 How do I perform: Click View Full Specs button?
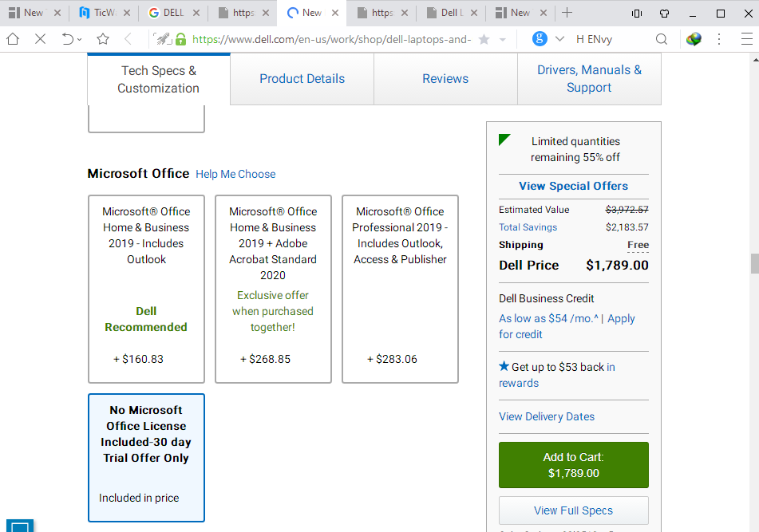point(574,510)
